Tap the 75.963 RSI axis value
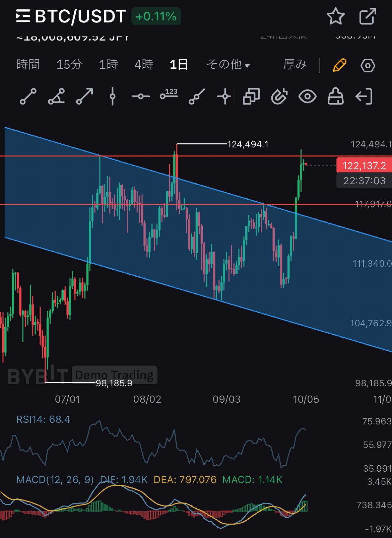The image size is (392, 538). click(x=377, y=421)
